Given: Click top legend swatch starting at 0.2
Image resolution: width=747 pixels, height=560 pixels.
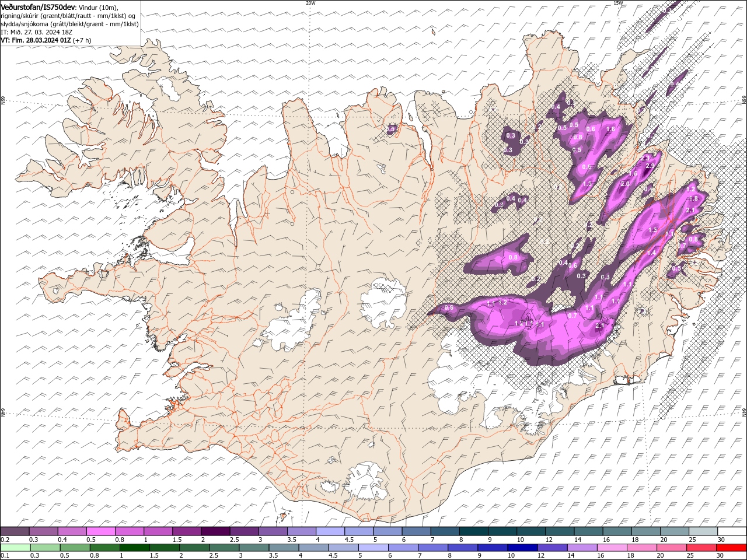Looking at the screenshot, I should pos(15,531).
